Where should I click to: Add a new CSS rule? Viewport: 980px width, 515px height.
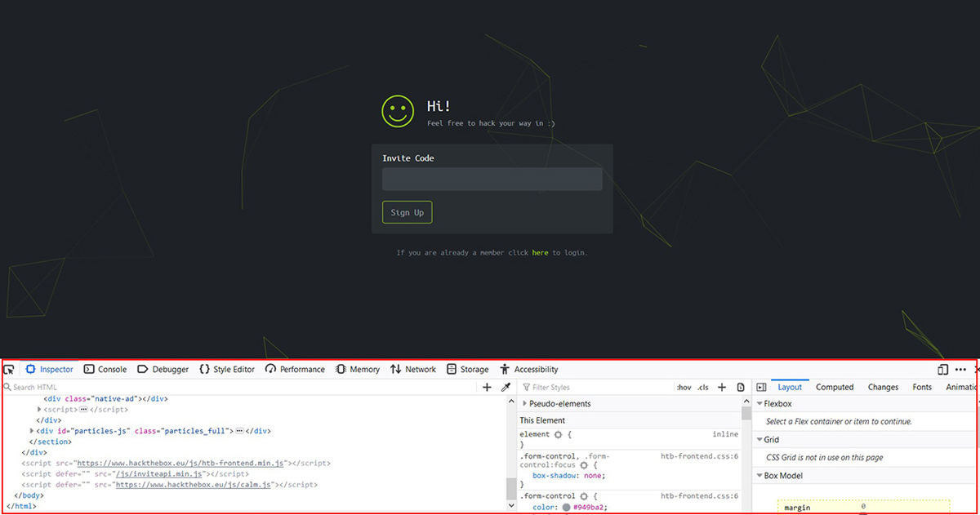722,388
